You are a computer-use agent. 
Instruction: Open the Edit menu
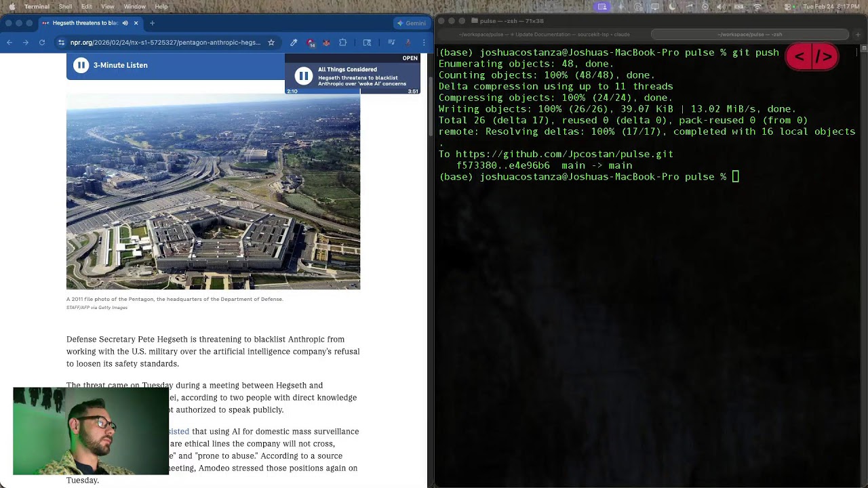pyautogui.click(x=87, y=7)
